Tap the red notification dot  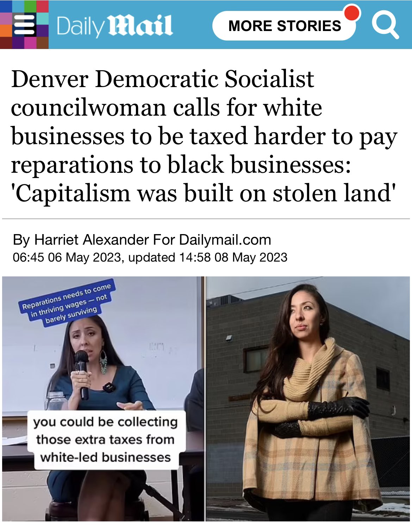click(352, 13)
